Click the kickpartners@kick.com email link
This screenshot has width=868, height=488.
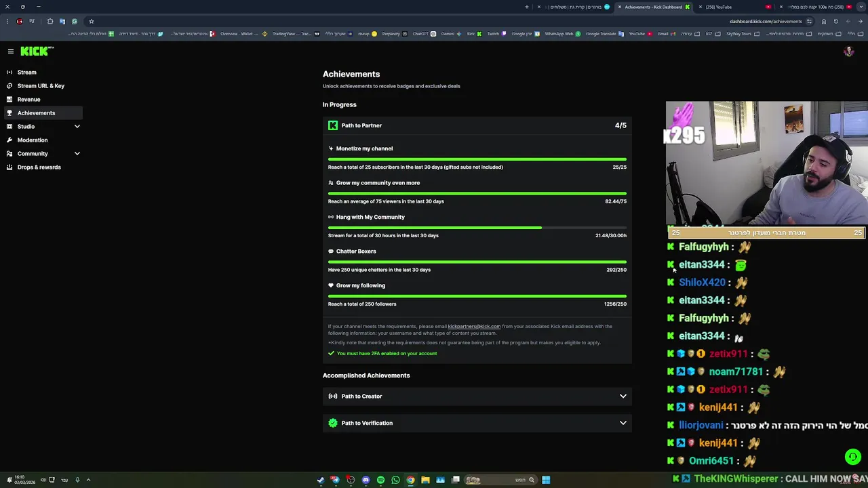coord(474,327)
